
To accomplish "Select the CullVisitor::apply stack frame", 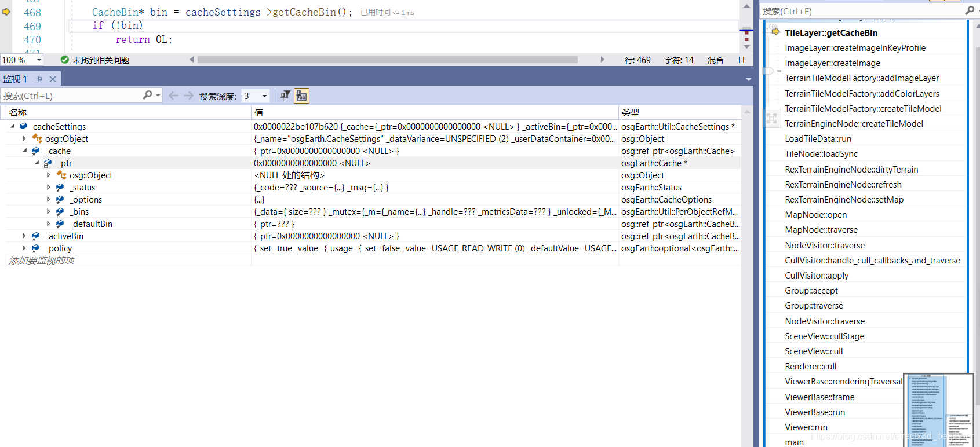I will (x=817, y=276).
